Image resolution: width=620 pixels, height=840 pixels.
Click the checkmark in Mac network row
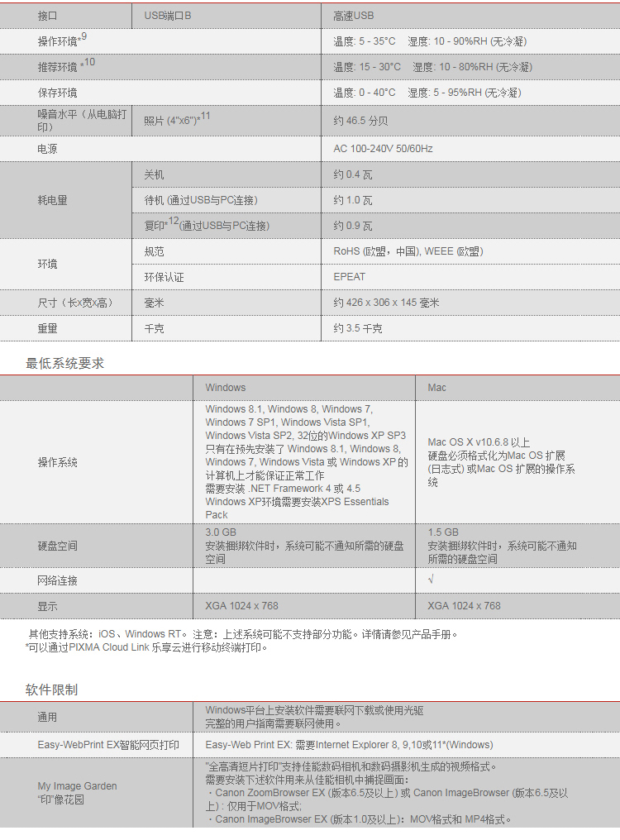click(431, 580)
